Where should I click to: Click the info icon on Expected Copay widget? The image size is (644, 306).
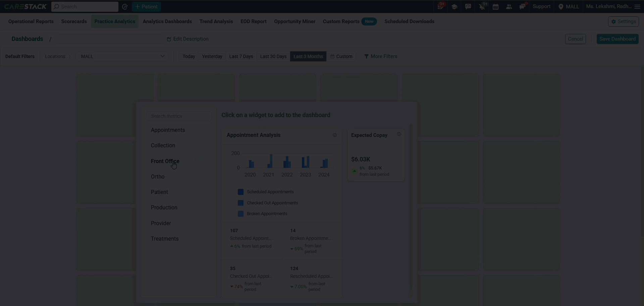coord(399,134)
